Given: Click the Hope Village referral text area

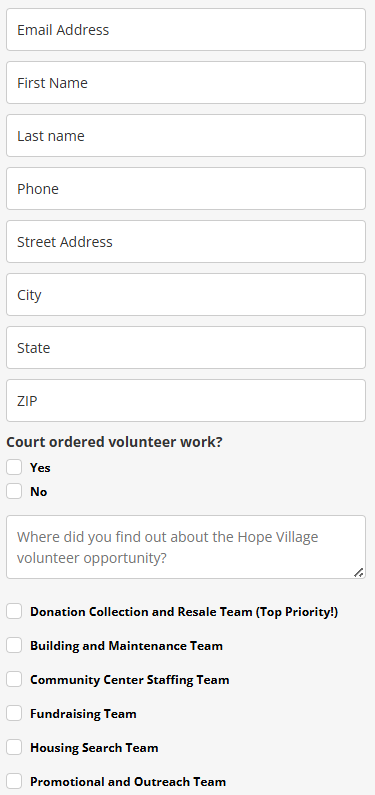Looking at the screenshot, I should coord(186,547).
